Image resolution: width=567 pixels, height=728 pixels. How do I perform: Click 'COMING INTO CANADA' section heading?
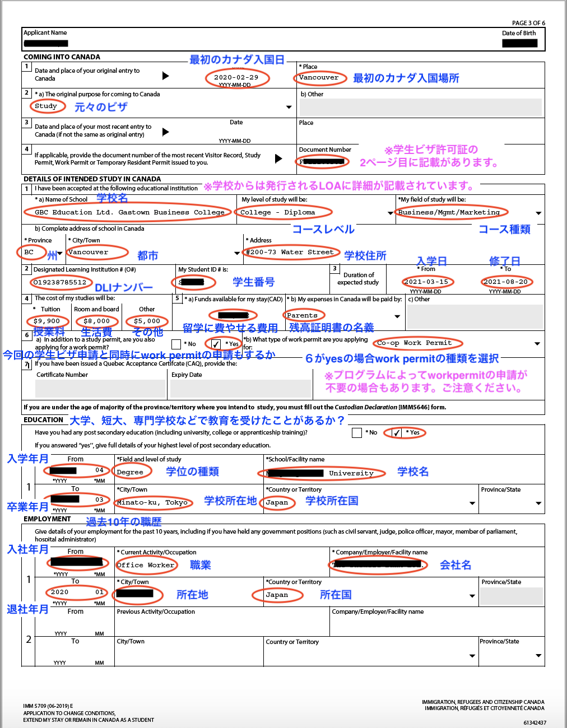pyautogui.click(x=62, y=57)
